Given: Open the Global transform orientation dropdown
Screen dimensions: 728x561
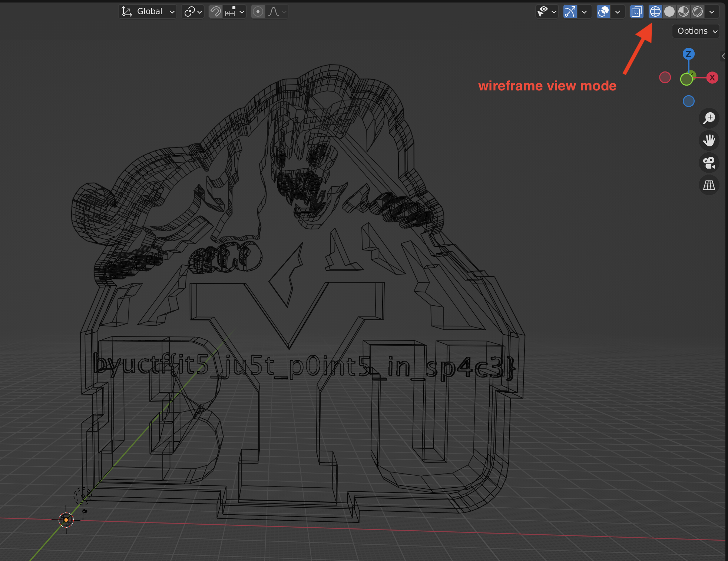Looking at the screenshot, I should (x=148, y=12).
